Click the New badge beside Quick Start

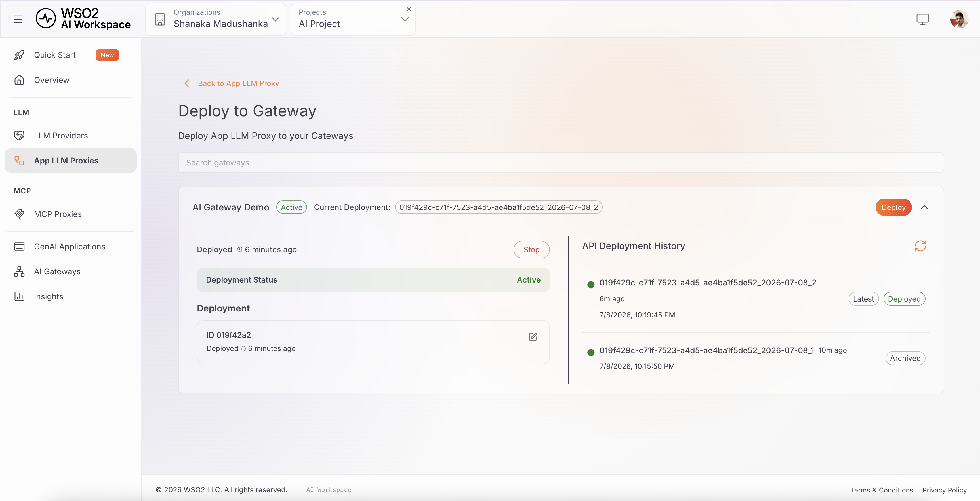tap(107, 55)
